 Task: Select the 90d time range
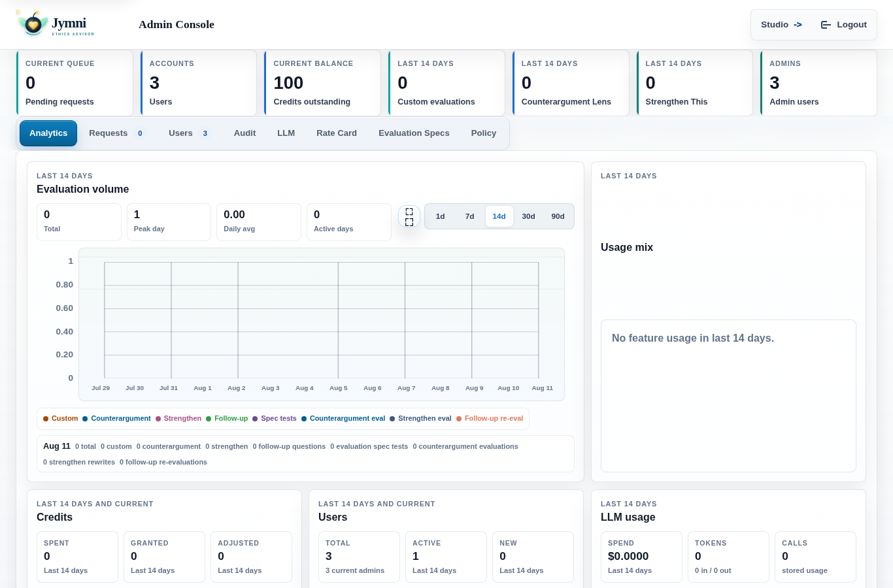click(558, 216)
